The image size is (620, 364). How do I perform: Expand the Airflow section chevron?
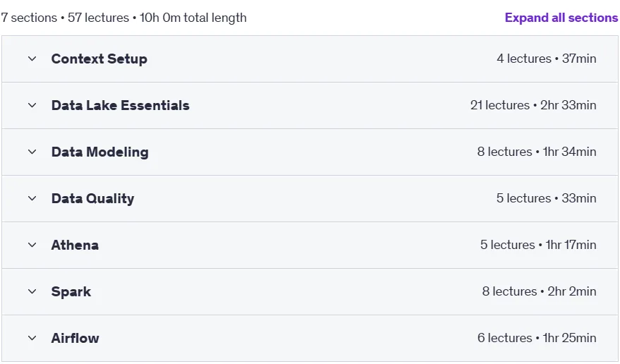(32, 339)
